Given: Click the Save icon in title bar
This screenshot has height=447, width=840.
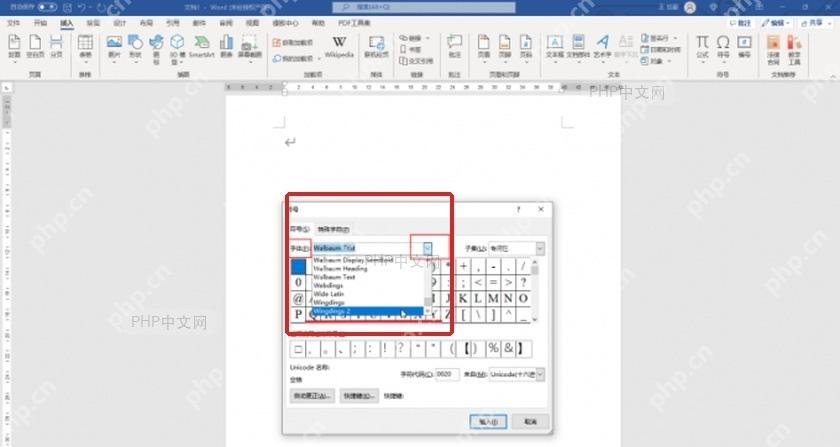Looking at the screenshot, I should (x=68, y=8).
